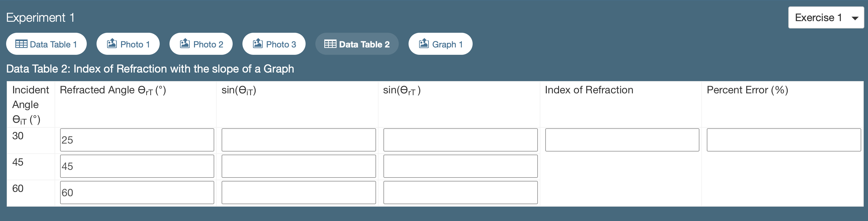Click the table icon on Data Table 2
The height and width of the screenshot is (221, 868).
[x=330, y=44]
